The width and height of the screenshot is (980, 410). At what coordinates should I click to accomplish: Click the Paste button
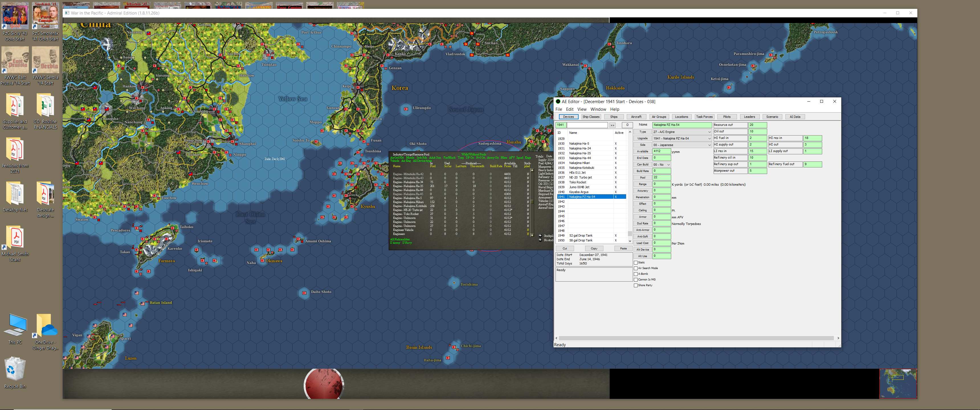[x=623, y=248]
